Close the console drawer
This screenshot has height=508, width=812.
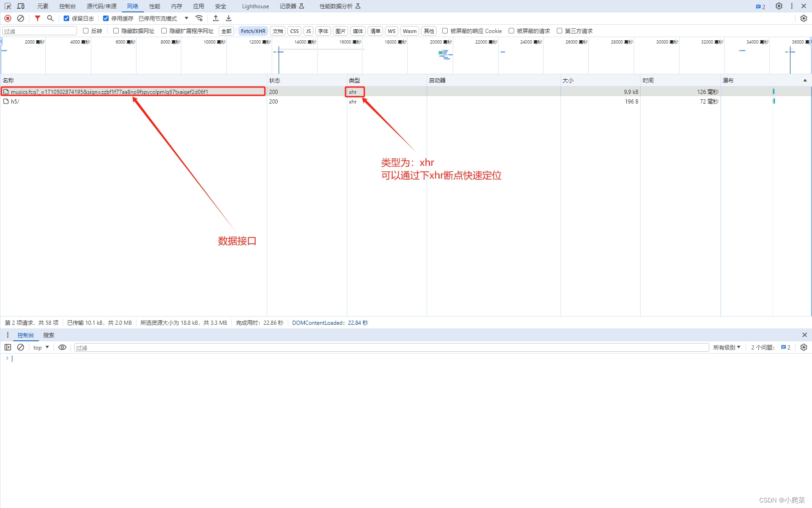[x=805, y=335]
